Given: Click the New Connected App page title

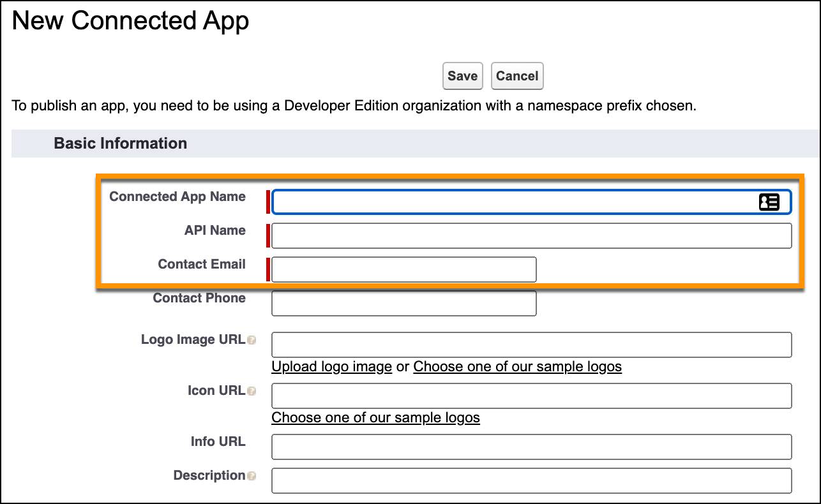Looking at the screenshot, I should [x=131, y=20].
